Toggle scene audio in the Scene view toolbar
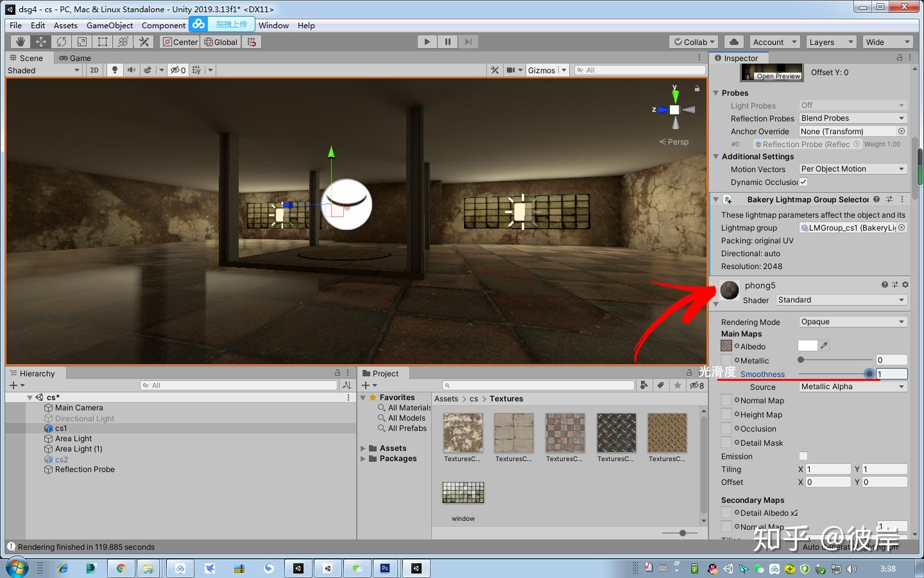The image size is (924, 578). tap(133, 70)
